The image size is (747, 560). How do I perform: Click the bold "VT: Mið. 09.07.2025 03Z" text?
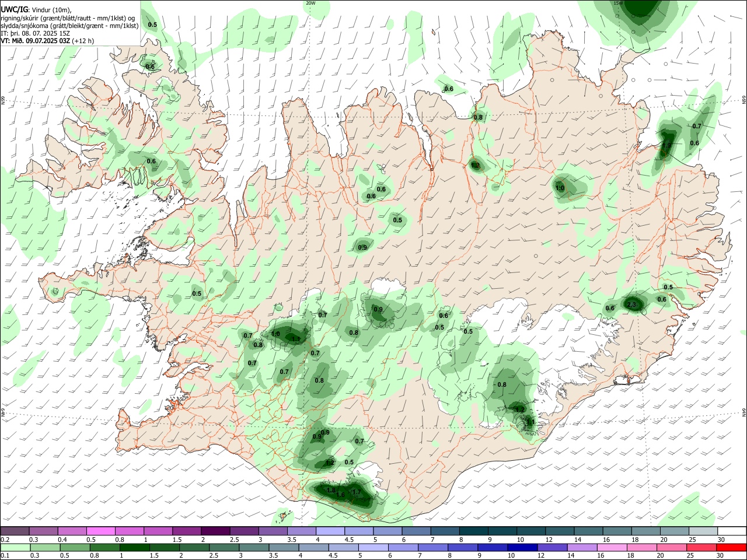coord(36,41)
